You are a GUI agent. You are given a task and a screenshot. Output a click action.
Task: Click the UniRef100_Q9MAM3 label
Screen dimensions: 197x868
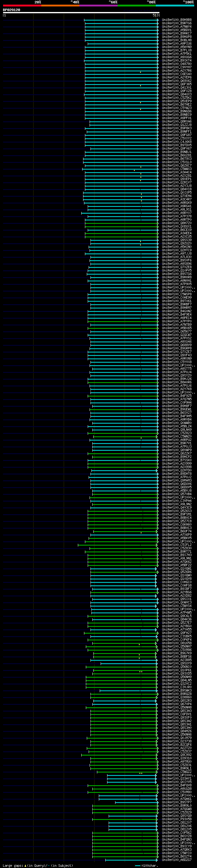pos(177,481)
